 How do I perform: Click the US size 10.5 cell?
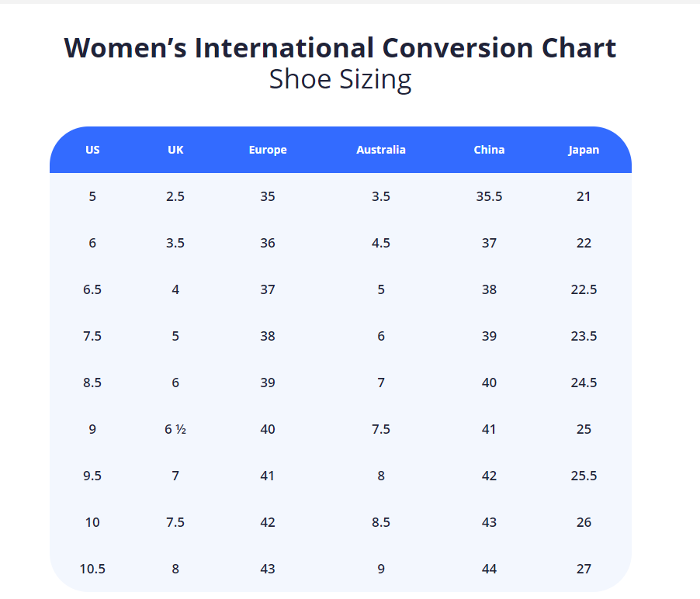coord(92,569)
